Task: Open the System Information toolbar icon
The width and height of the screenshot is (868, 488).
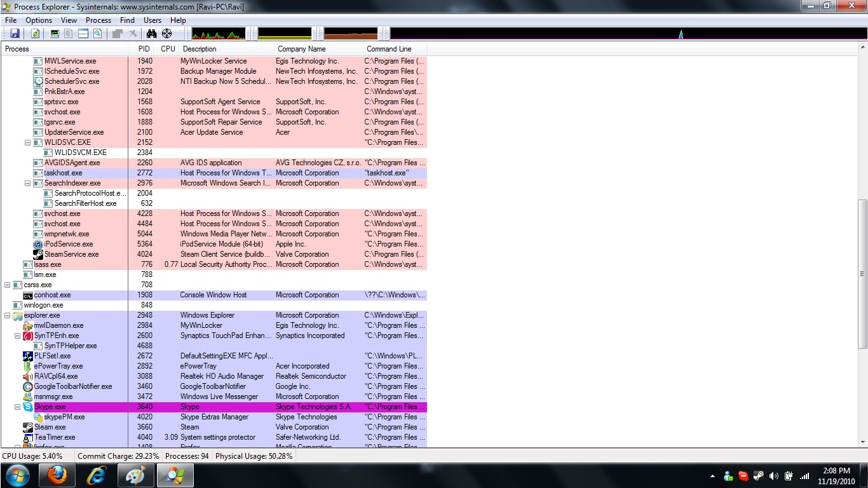Action: click(x=54, y=34)
